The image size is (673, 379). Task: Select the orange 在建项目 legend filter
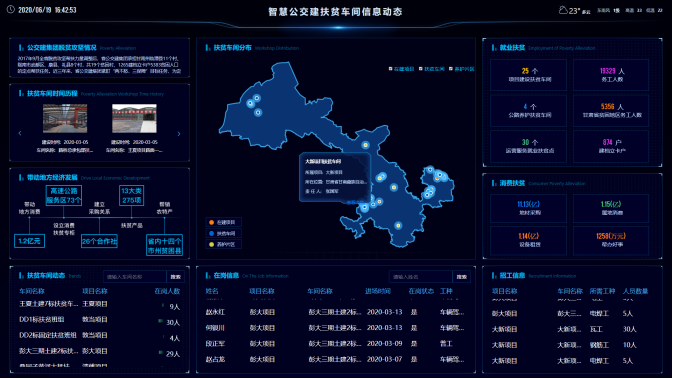pyautogui.click(x=223, y=222)
